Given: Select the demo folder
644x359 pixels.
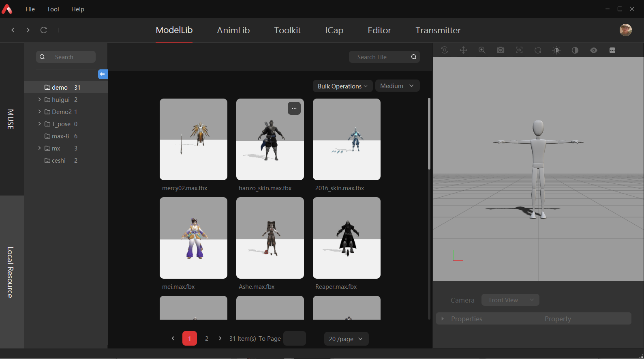Looking at the screenshot, I should point(66,87).
